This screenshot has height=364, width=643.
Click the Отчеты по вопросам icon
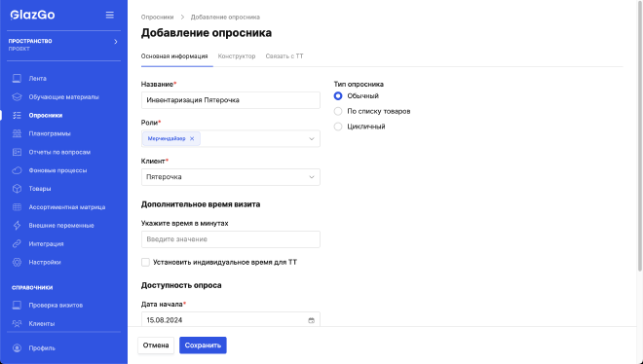point(17,152)
